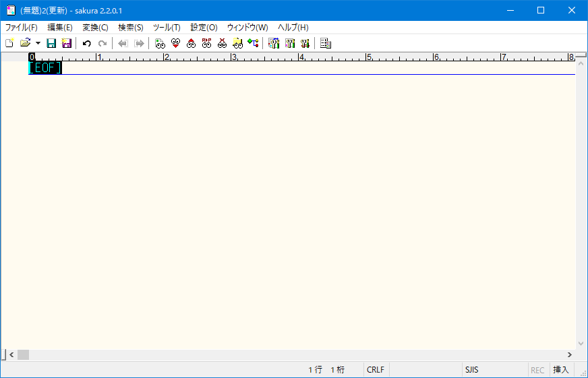588x378 pixels.
Task: Open type-specific settings icon
Action: coord(289,43)
